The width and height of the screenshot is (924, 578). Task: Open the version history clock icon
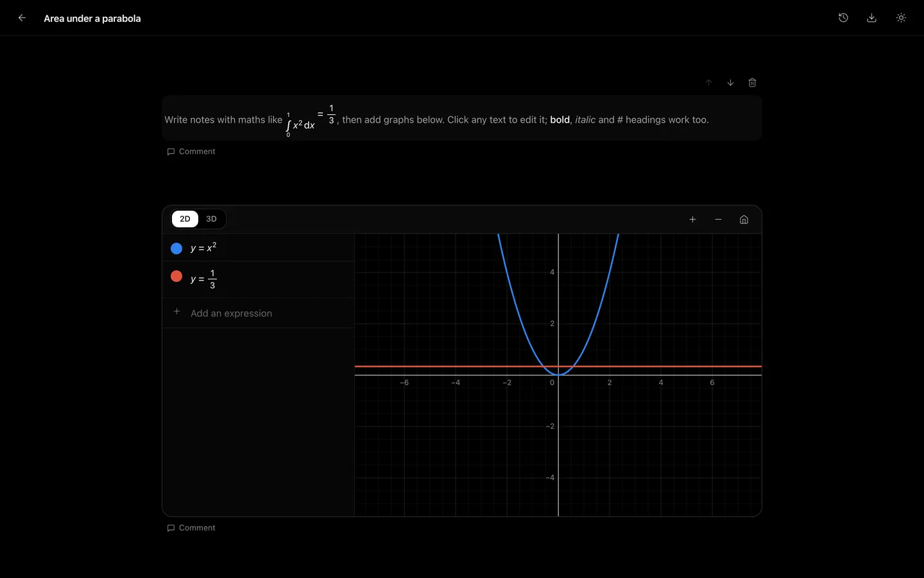point(843,18)
